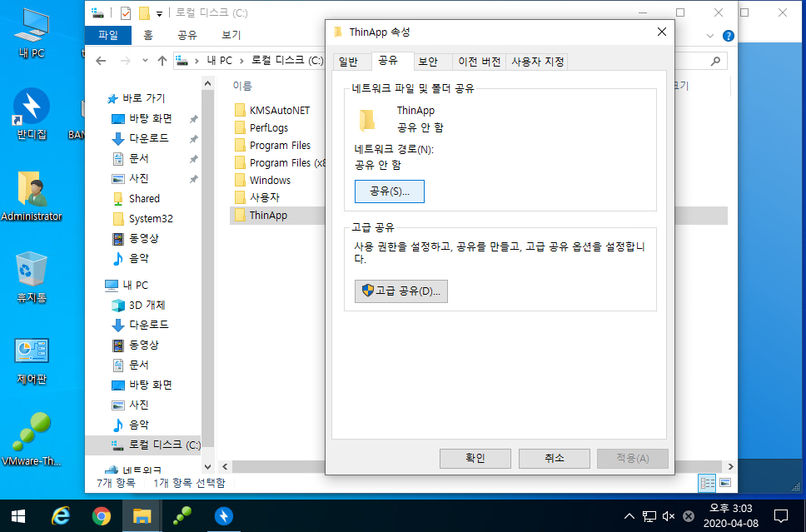Viewport: 806px width, 532px height.
Task: Open the taskbar clock and date
Action: pyautogui.click(x=730, y=515)
